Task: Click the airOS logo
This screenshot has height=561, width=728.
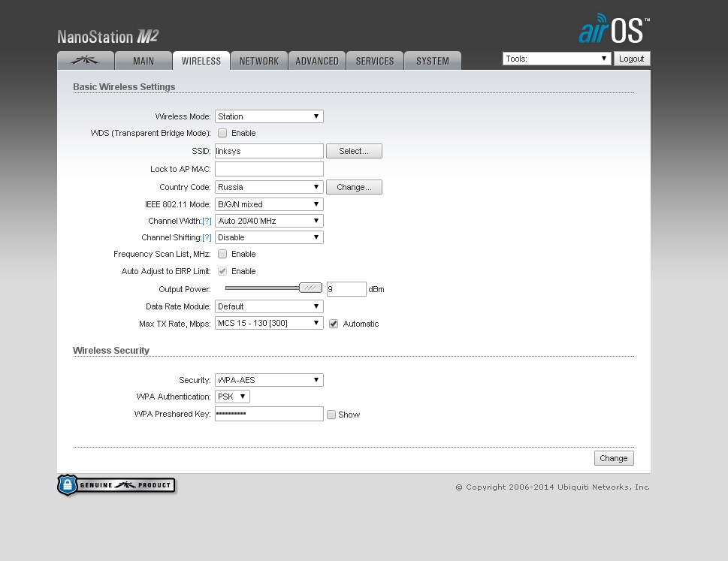Action: pyautogui.click(x=614, y=29)
